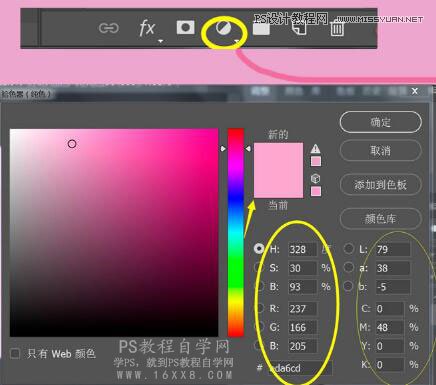Click the link layers icon
This screenshot has height=385, width=436.
[x=109, y=28]
